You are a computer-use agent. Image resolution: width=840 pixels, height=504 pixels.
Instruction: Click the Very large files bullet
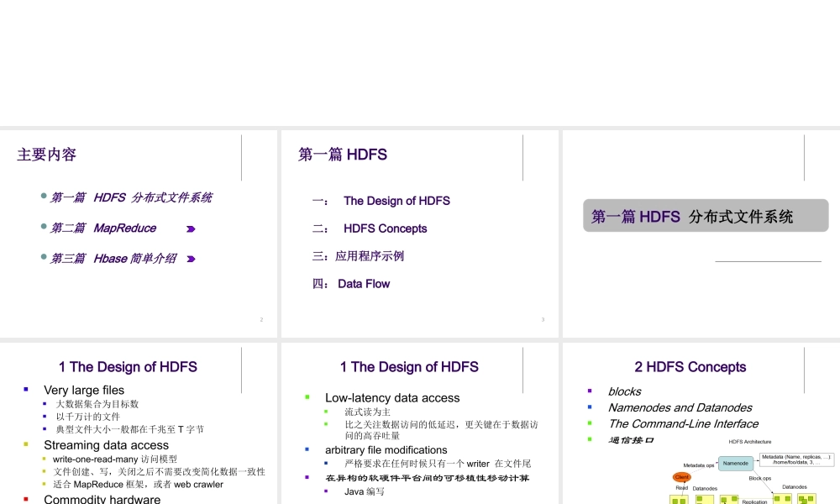[x=84, y=390]
